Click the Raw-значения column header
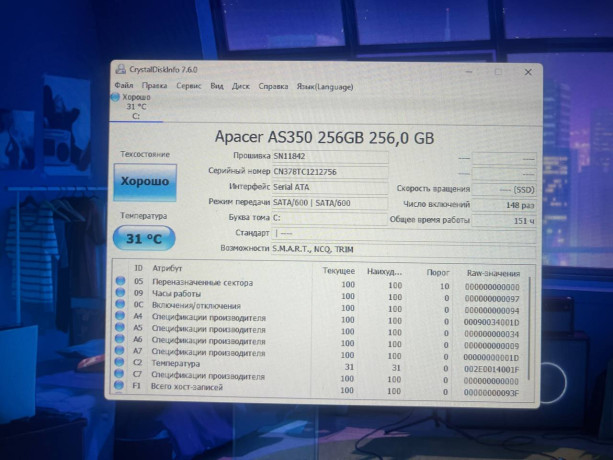 tap(493, 274)
